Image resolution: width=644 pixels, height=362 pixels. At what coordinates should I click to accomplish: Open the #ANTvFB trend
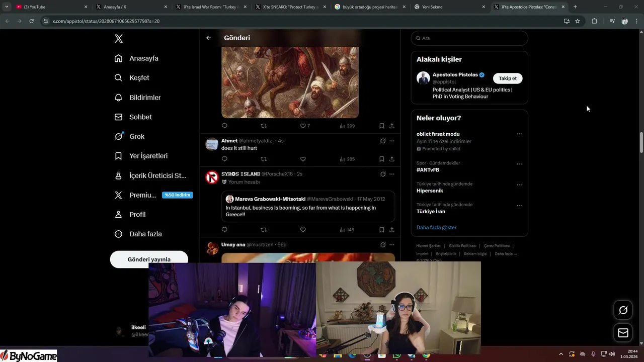[428, 170]
